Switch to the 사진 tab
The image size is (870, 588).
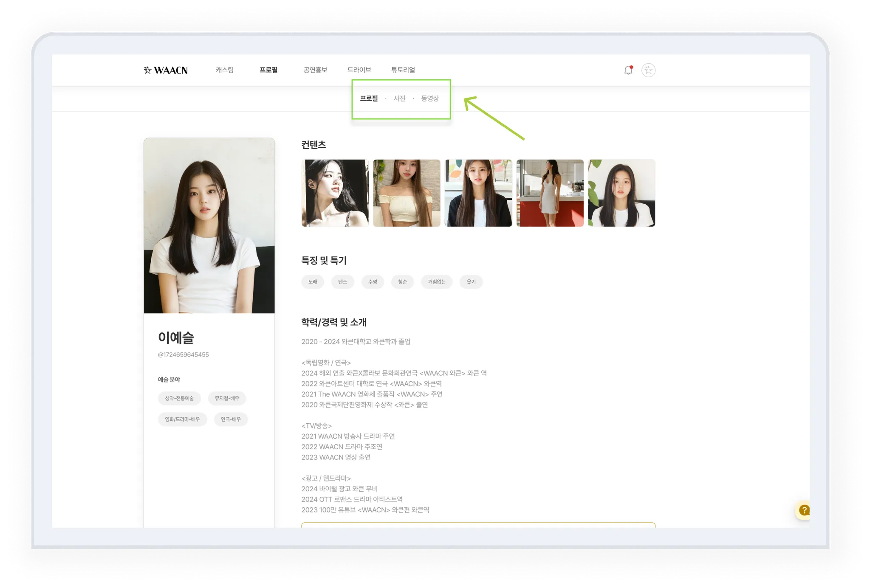[399, 98]
